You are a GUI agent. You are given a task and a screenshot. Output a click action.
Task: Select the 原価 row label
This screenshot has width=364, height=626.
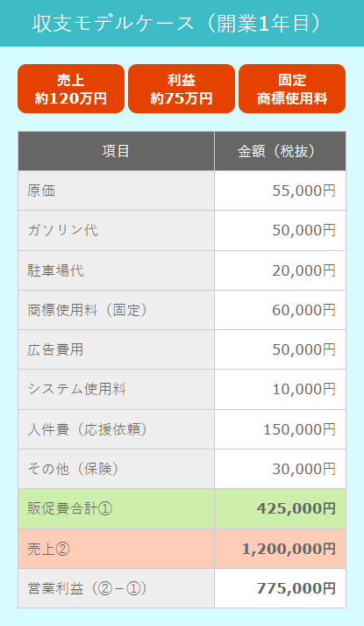point(41,191)
